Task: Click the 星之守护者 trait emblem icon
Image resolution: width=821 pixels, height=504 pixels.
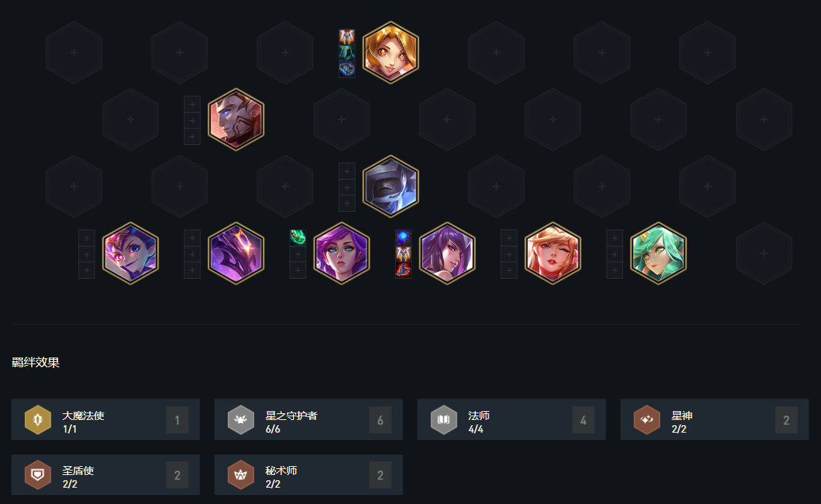Action: point(241,420)
